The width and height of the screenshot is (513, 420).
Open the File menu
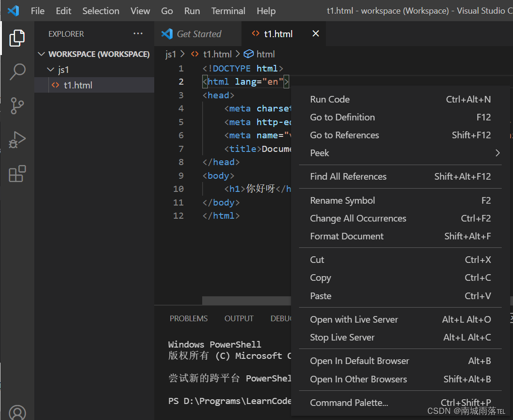(x=38, y=11)
